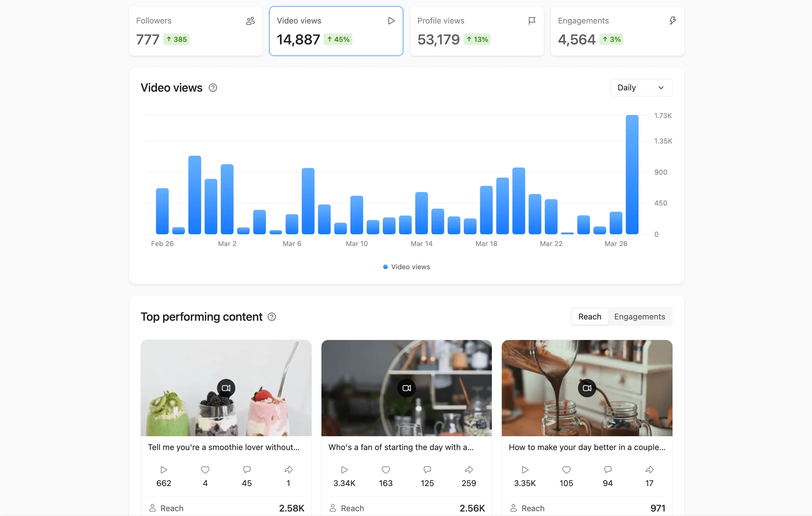The width and height of the screenshot is (812, 516).
Task: Click the 2.56K reach value
Action: (x=472, y=508)
